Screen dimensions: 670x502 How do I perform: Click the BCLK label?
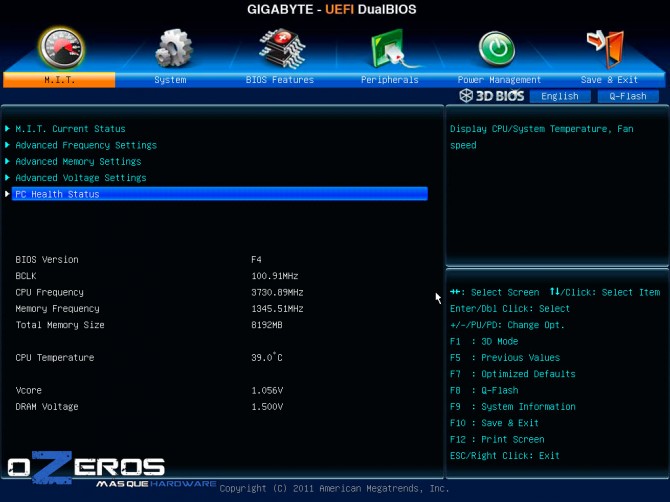pos(26,276)
